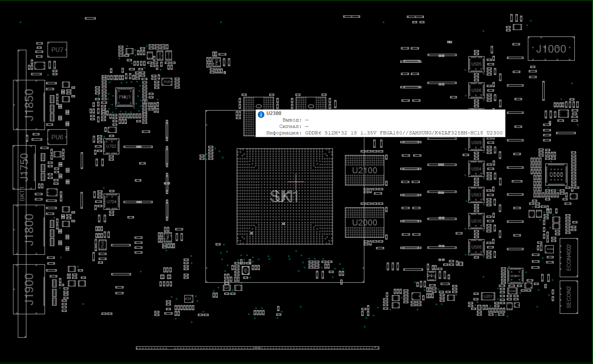Screen dimensions: 593x364
Task: Click the U2100 memory chip
Action: coord(364,170)
